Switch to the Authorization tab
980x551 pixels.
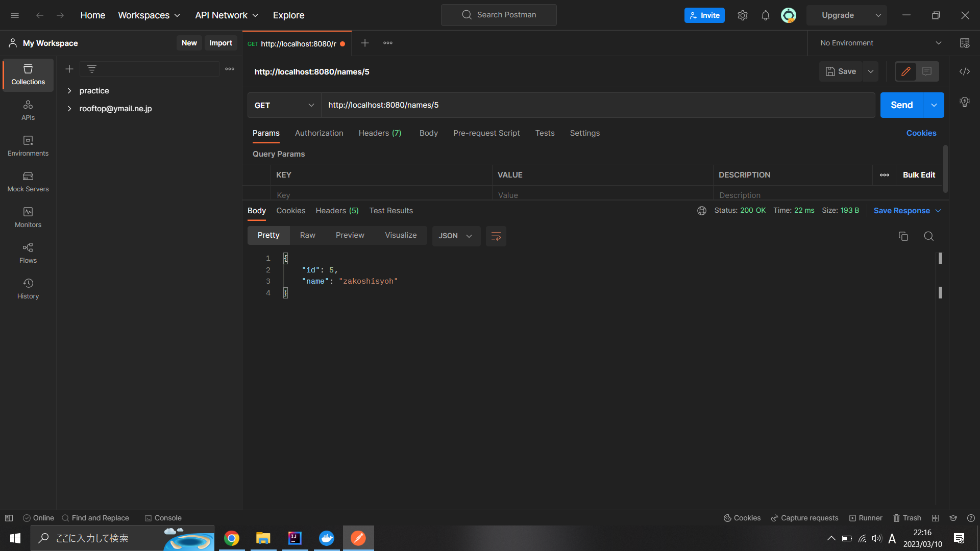(318, 133)
